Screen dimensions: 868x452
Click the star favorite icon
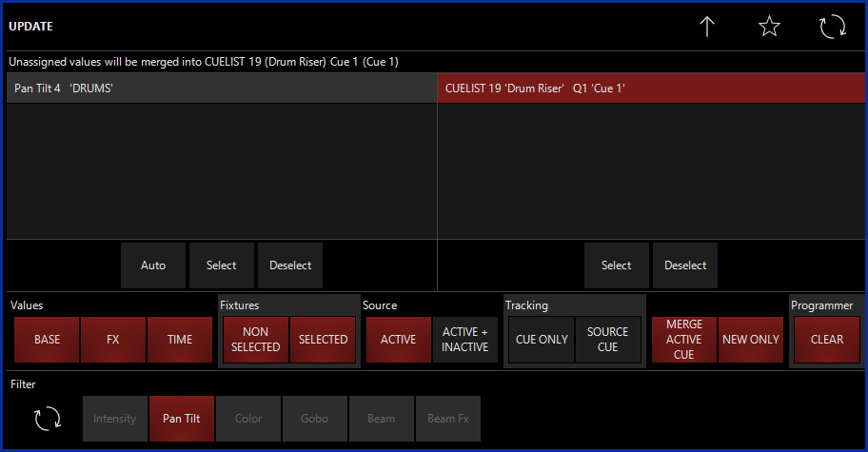coord(769,27)
